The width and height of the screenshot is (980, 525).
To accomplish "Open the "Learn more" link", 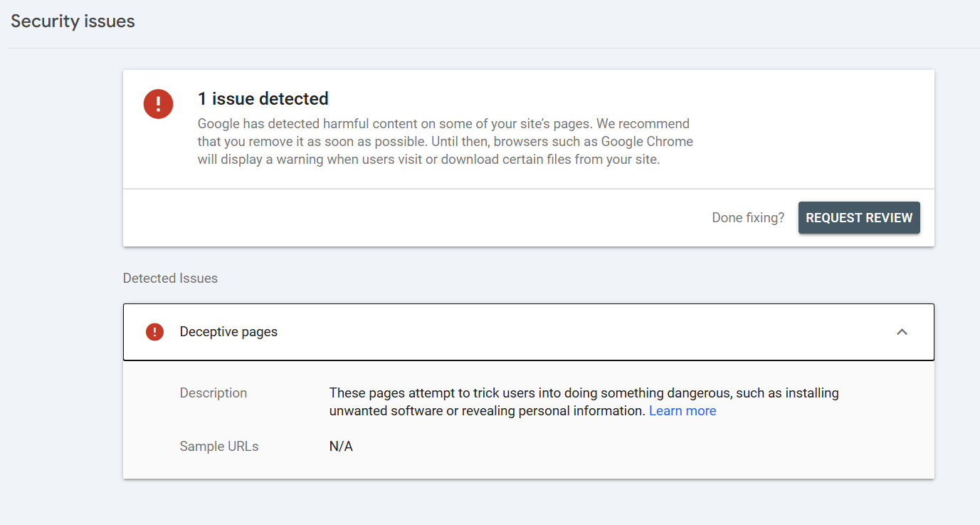I will tap(682, 410).
